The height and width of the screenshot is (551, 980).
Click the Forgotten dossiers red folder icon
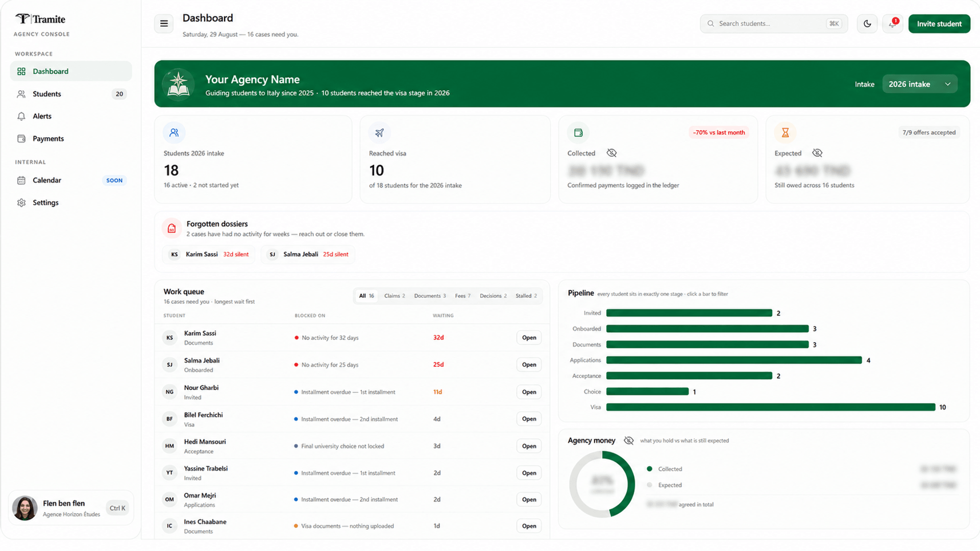tap(172, 229)
